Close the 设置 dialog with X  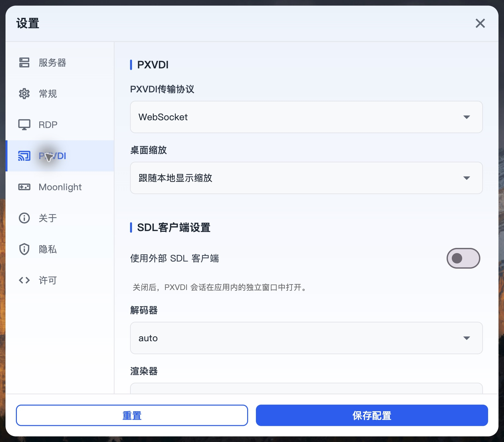(x=480, y=23)
